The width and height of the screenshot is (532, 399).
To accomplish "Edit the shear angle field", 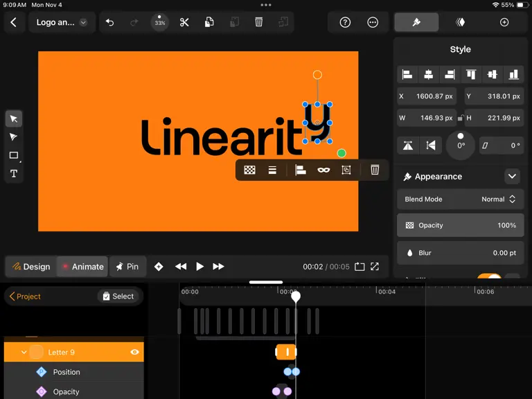I will tap(502, 145).
